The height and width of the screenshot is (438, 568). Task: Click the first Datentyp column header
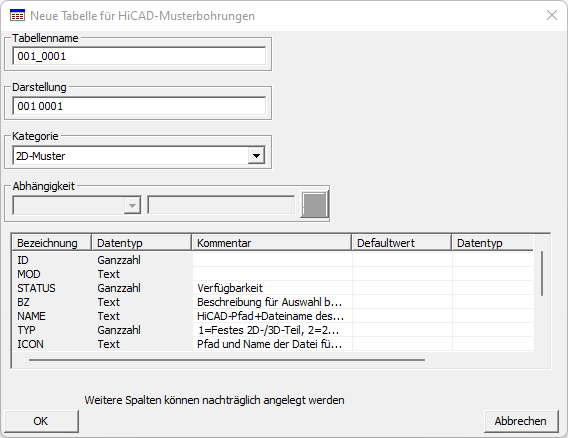[141, 243]
